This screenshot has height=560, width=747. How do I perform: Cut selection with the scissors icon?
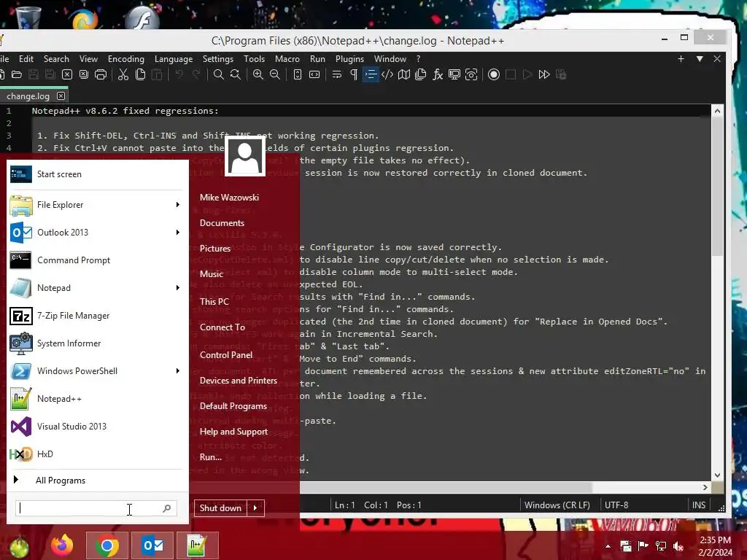tap(123, 75)
